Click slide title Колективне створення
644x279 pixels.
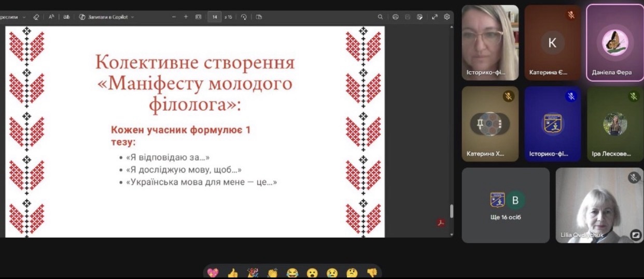tap(195, 63)
